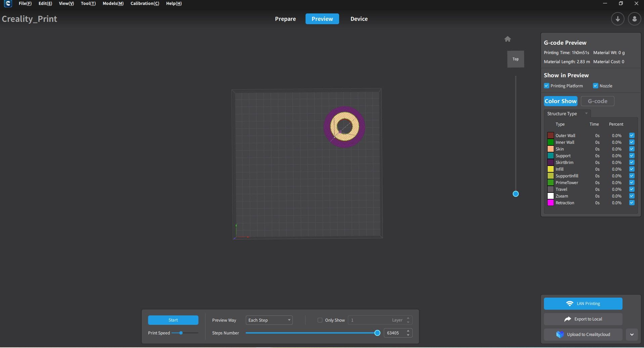Click the Skin color swatch
Screen dimensions: 644x348
point(551,149)
